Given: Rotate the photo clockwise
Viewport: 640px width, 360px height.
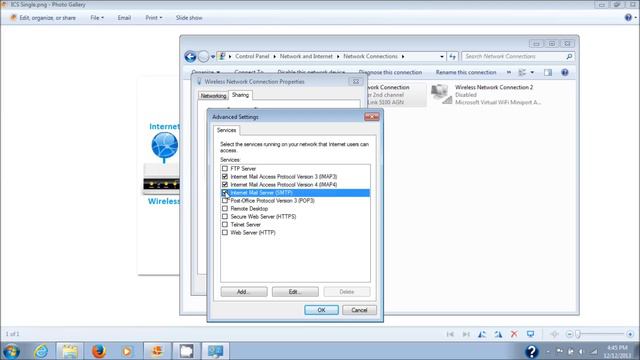Looking at the screenshot, I should pos(498,334).
